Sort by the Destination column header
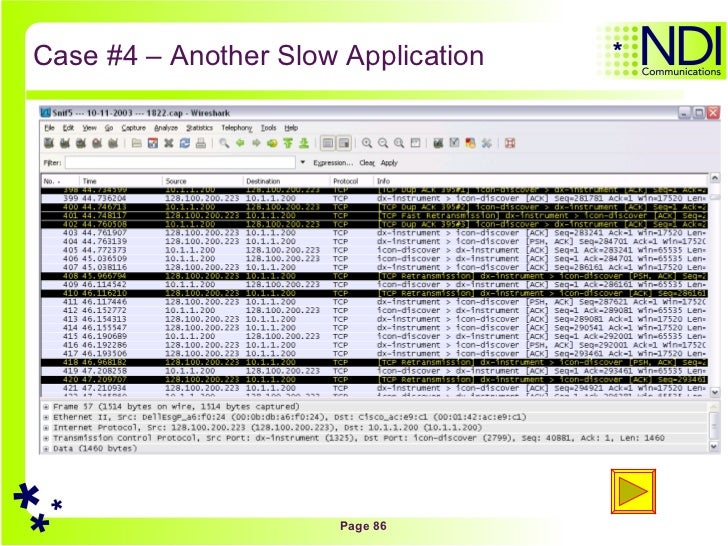Image resolution: width=728 pixels, height=546 pixels. 286,181
